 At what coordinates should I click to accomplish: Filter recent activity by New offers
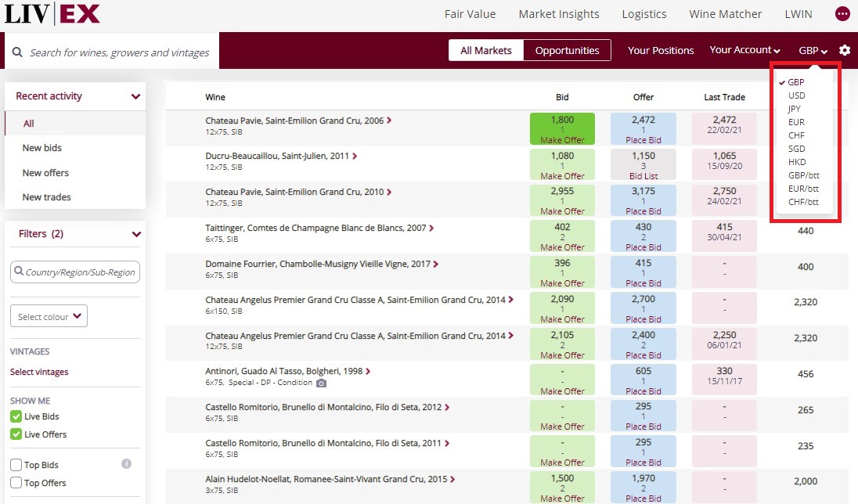tap(45, 173)
